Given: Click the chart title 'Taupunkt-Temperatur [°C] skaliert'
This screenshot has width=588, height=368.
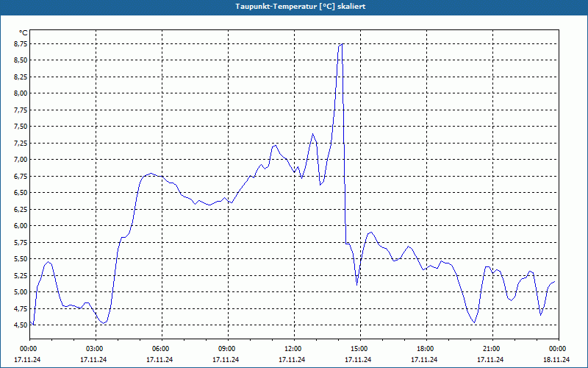Looking at the screenshot, I should (301, 7).
